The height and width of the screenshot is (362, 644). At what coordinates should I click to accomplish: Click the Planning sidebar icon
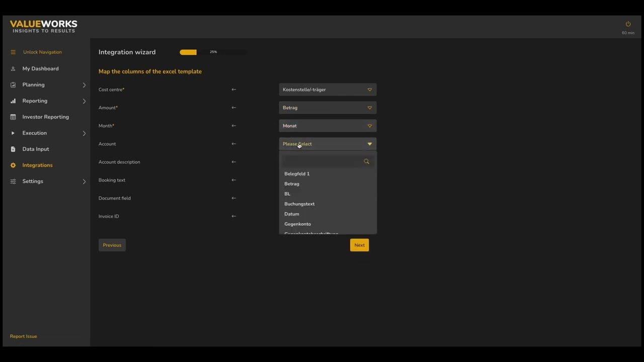13,85
